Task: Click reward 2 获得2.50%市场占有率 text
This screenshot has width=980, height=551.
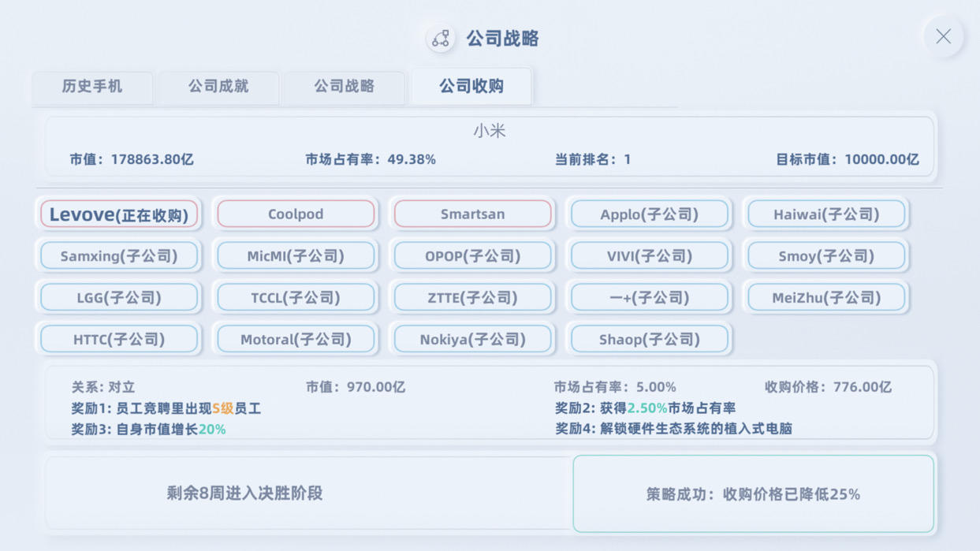Action: click(x=645, y=408)
